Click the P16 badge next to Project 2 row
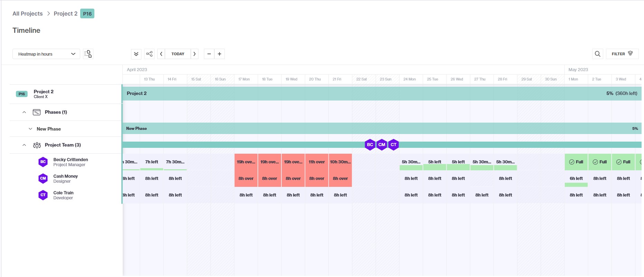644x277 pixels. (x=22, y=94)
